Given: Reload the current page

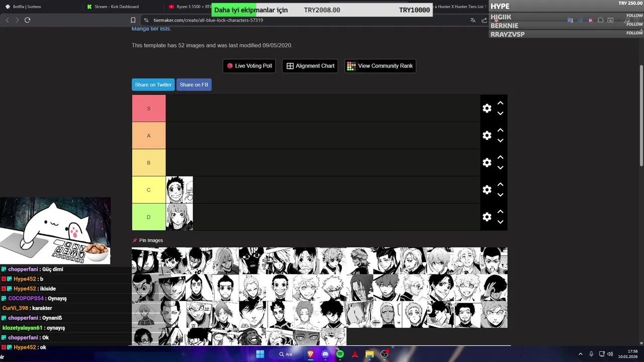Looking at the screenshot, I should pyautogui.click(x=27, y=20).
